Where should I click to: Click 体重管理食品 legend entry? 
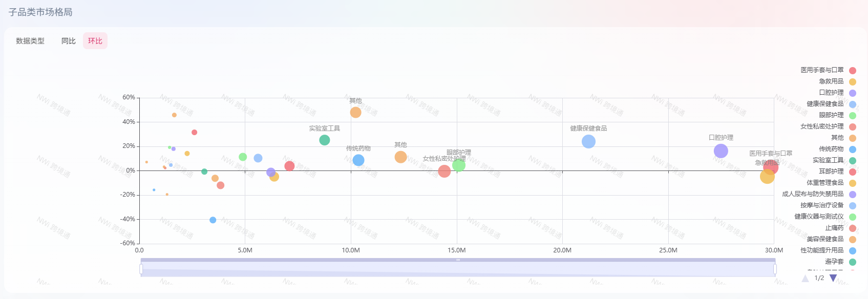click(825, 183)
